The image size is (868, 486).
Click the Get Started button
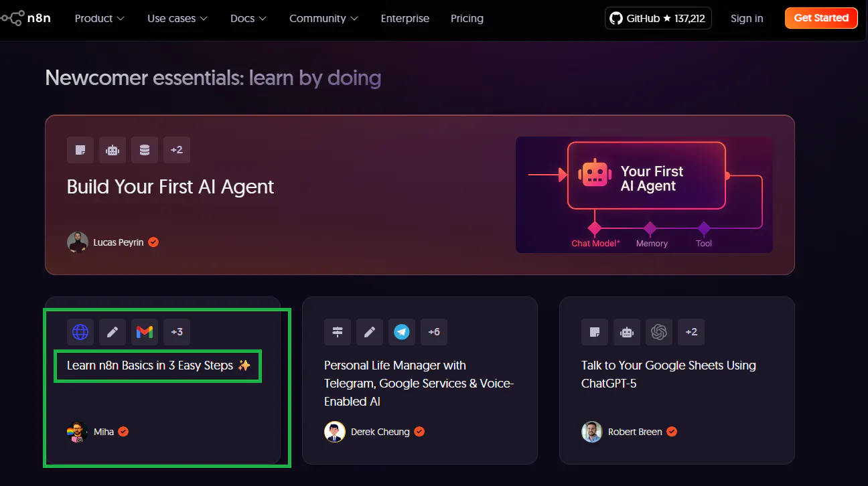821,18
